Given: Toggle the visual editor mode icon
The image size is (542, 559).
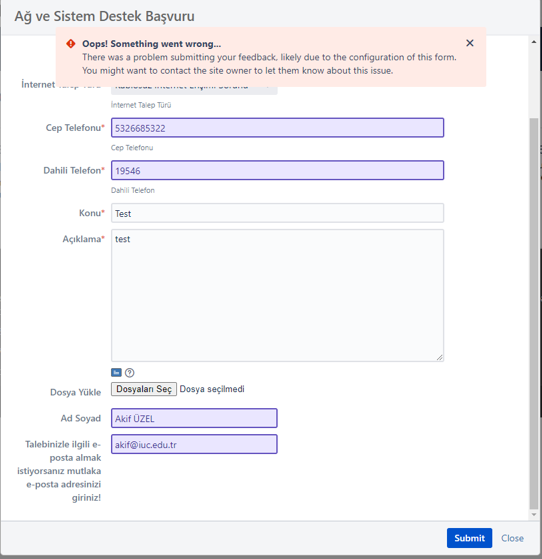Looking at the screenshot, I should [116, 373].
